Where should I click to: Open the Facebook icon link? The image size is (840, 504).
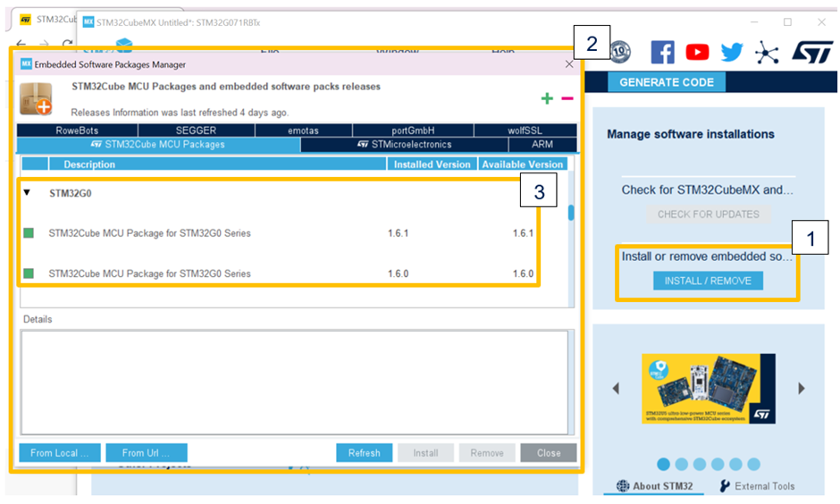pyautogui.click(x=663, y=53)
